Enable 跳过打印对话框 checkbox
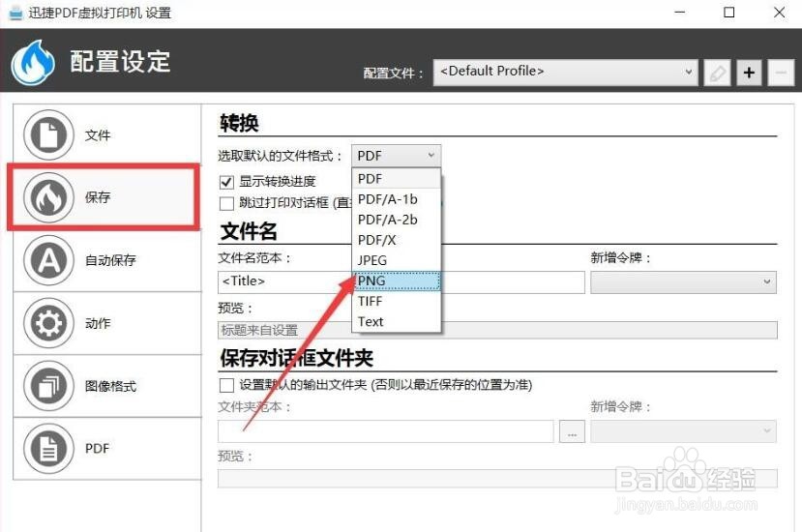 (x=226, y=203)
